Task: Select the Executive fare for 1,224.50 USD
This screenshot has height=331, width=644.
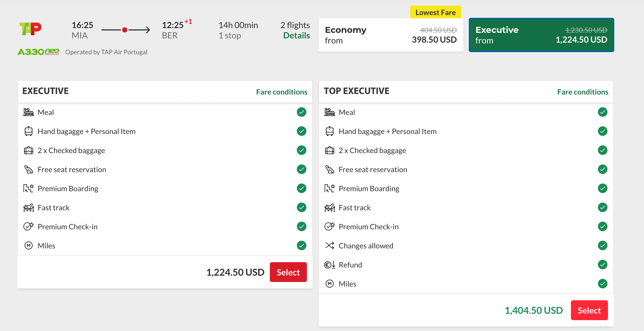Action: coord(288,272)
